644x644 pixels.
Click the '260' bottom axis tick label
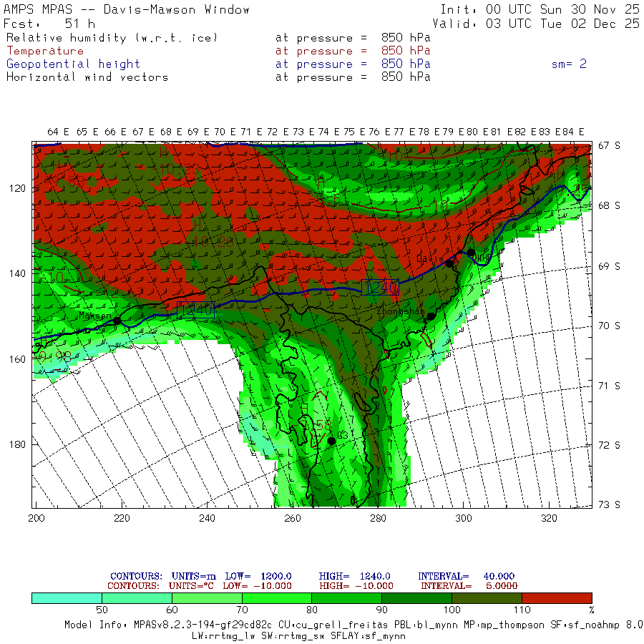(x=293, y=518)
